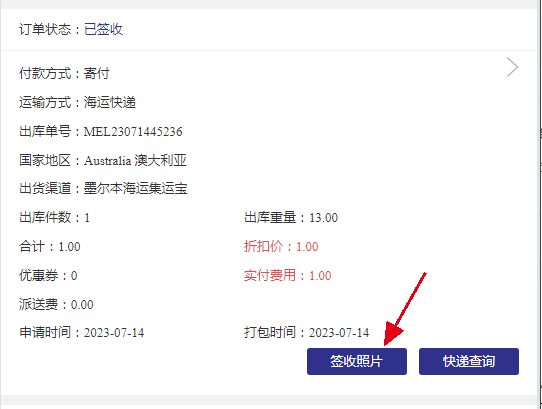The image size is (542, 409).
Task: Click the red 实付费用 1.00 text
Action: [288, 276]
